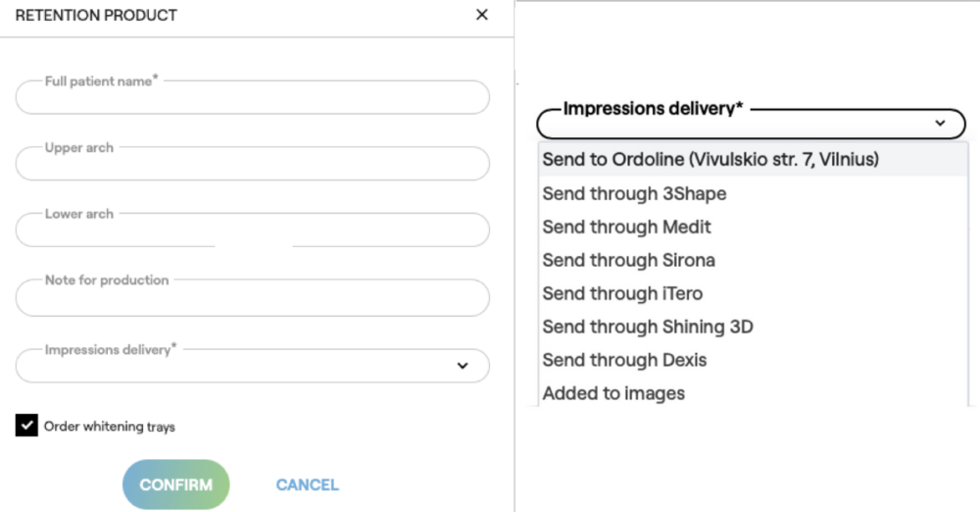Click the Cancel link
Image resolution: width=980 pixels, height=512 pixels.
point(307,485)
